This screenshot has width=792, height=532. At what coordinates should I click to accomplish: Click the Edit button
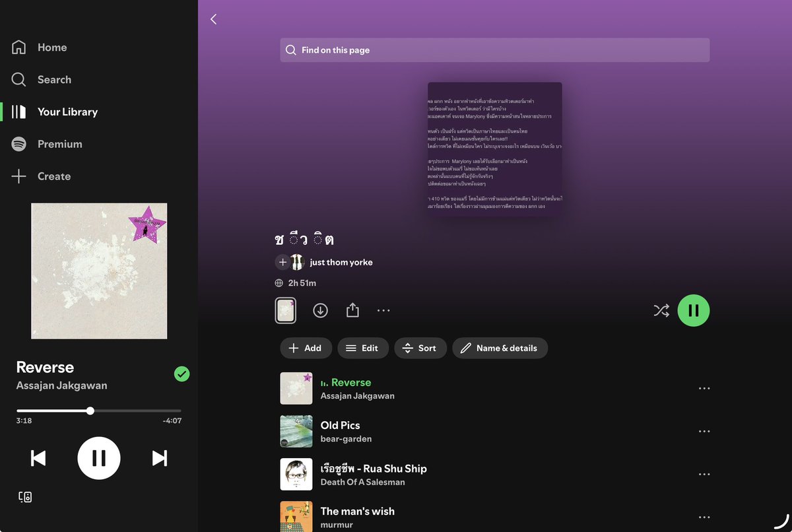363,348
